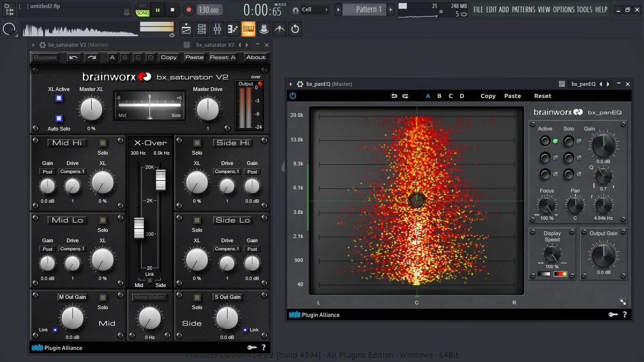Open Mid Hi Drive Compens.1 dropdown
This screenshot has height=362, width=644.
tap(72, 172)
